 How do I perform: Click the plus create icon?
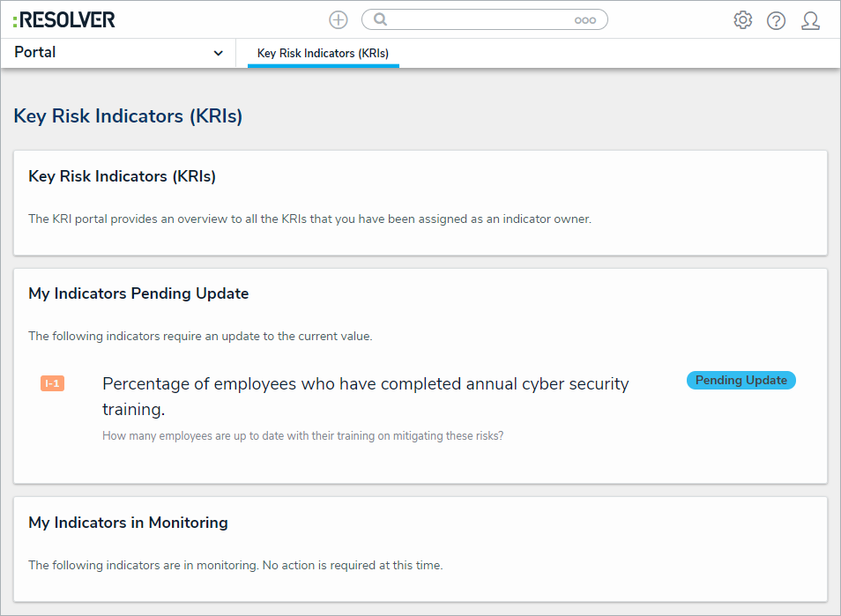pyautogui.click(x=338, y=19)
